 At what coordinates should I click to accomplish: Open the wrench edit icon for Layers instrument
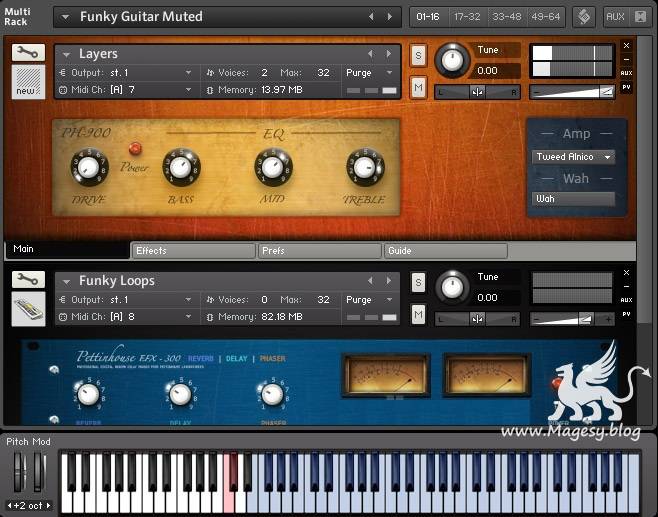pos(28,52)
